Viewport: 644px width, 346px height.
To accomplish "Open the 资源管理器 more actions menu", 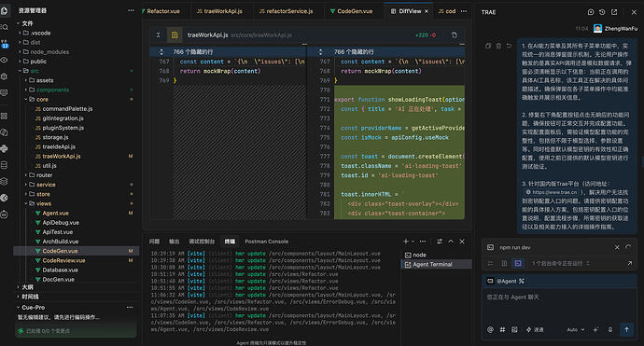I will tap(131, 10).
